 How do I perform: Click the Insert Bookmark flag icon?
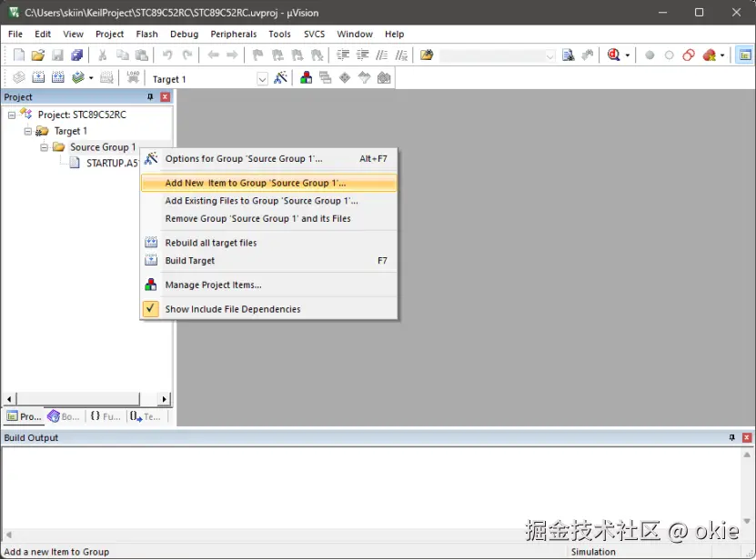[258, 55]
